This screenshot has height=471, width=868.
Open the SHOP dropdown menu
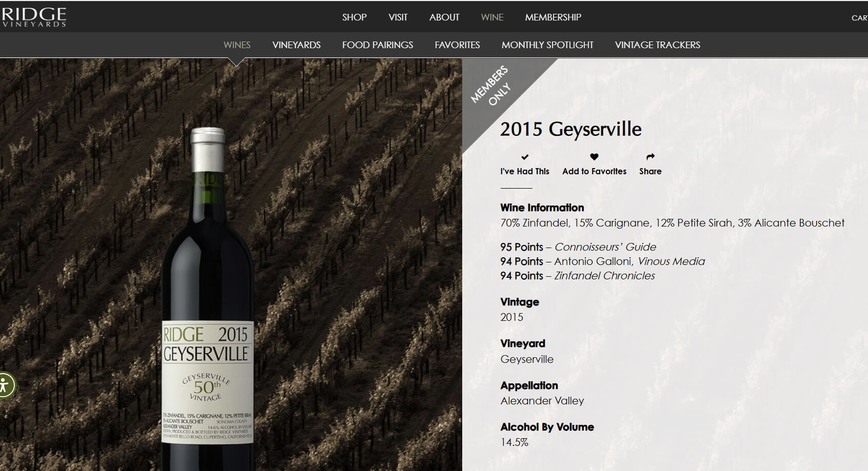click(353, 17)
